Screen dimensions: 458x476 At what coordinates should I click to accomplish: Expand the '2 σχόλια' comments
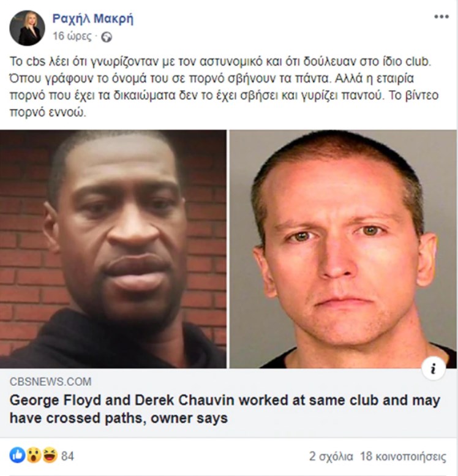pos(331,456)
